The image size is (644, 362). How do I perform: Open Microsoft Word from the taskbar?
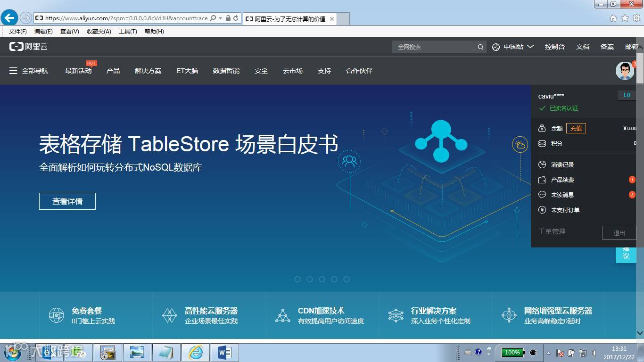(225, 353)
